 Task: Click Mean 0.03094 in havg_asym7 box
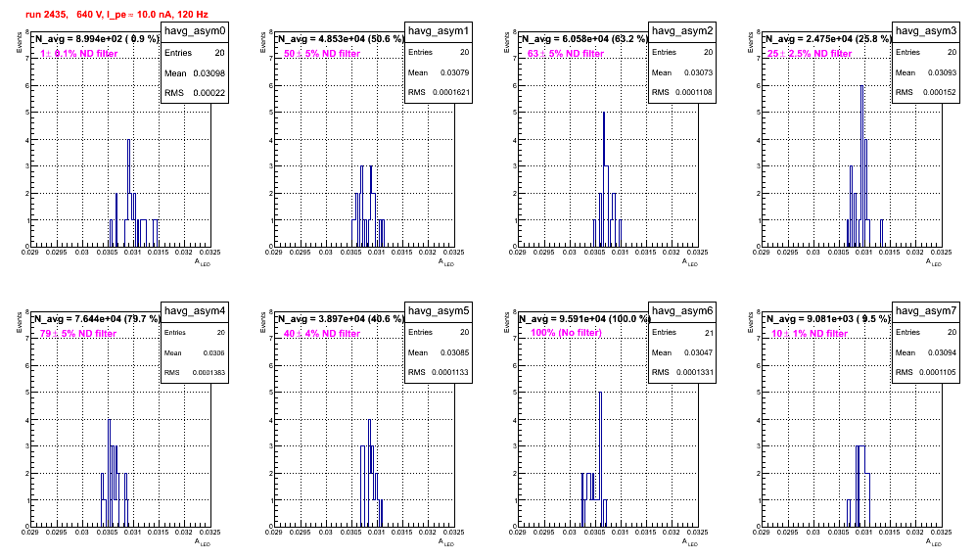926,352
